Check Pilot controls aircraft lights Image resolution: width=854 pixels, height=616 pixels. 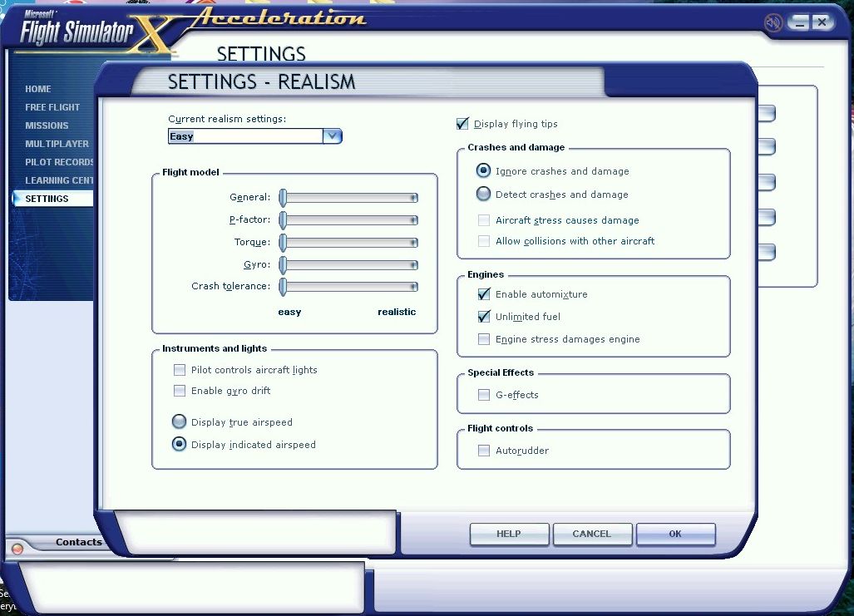tap(179, 370)
